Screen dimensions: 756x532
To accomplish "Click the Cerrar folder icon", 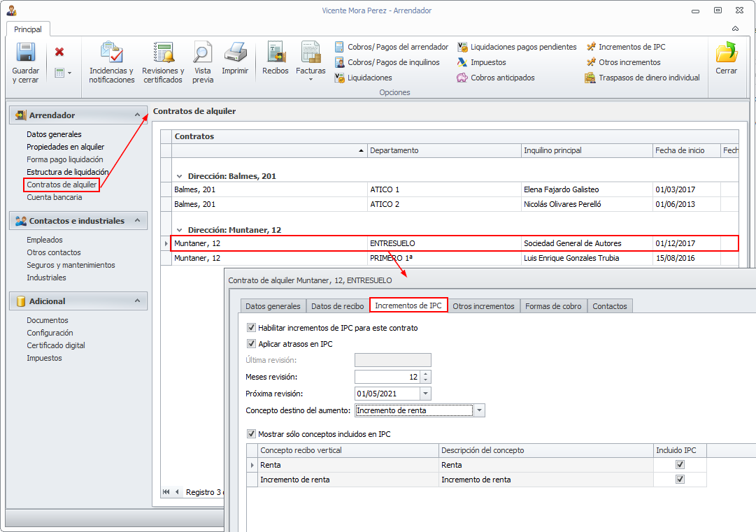I will tap(727, 53).
